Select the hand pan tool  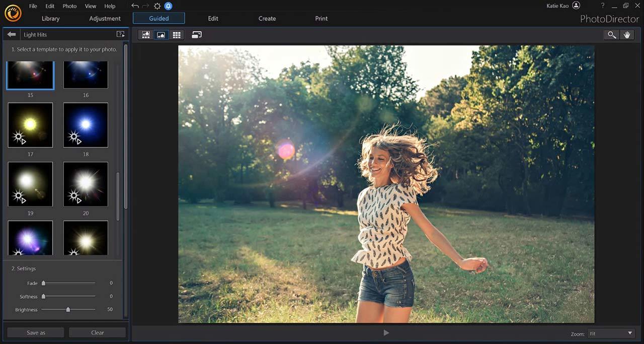point(627,35)
